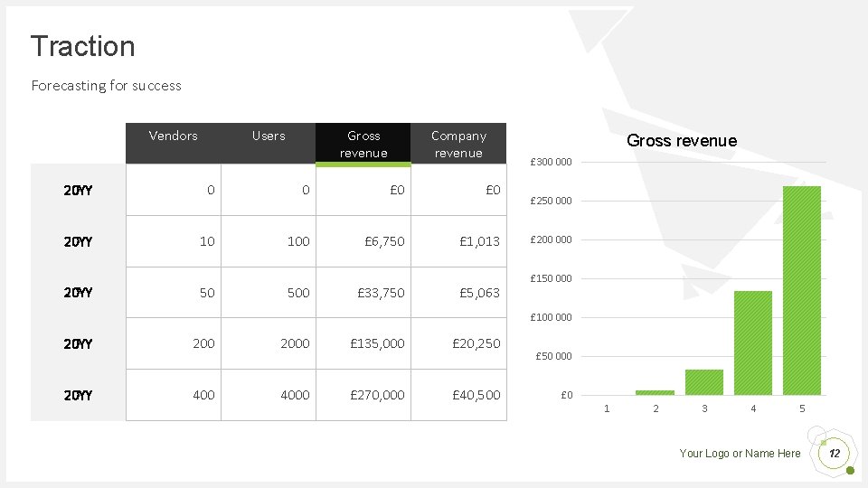Click the cell showing 2000 users
Viewport: 868px width, 488px height.
[295, 343]
